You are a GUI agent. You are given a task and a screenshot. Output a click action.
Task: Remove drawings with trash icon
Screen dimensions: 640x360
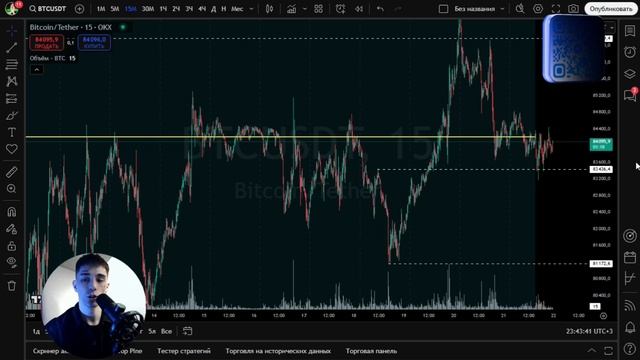(11, 285)
